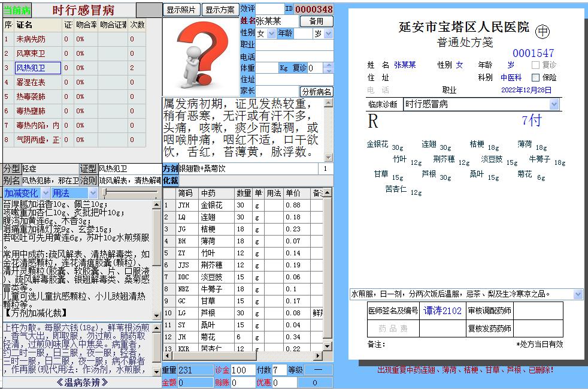
Task: Select the 当前病 tab at top left
Action: [x=16, y=9]
